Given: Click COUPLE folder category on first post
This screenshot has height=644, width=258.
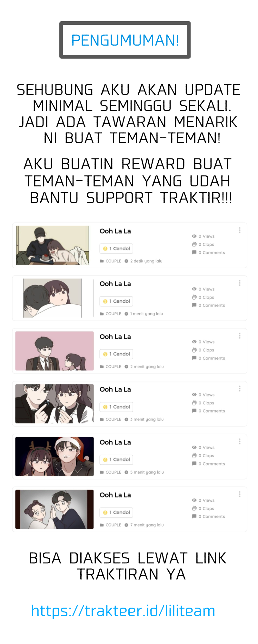Looking at the screenshot, I should click(x=111, y=261).
